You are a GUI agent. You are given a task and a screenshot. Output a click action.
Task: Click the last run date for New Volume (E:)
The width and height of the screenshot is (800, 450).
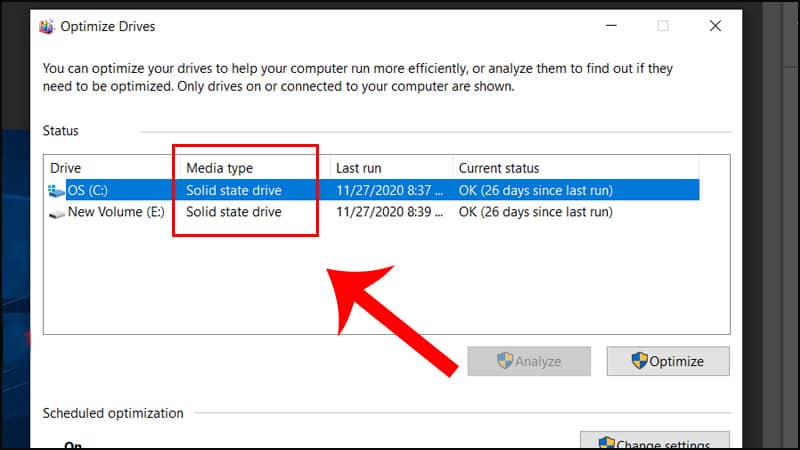pyautogui.click(x=386, y=212)
